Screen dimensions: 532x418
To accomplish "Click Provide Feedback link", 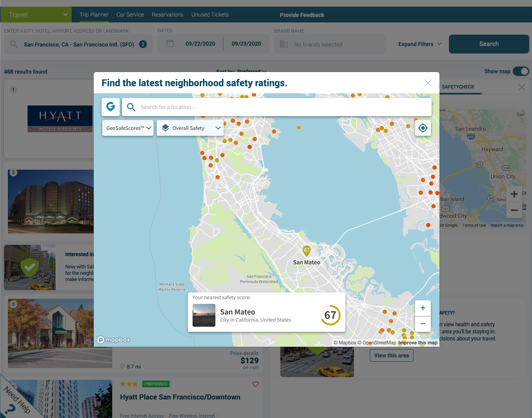I will click(302, 15).
